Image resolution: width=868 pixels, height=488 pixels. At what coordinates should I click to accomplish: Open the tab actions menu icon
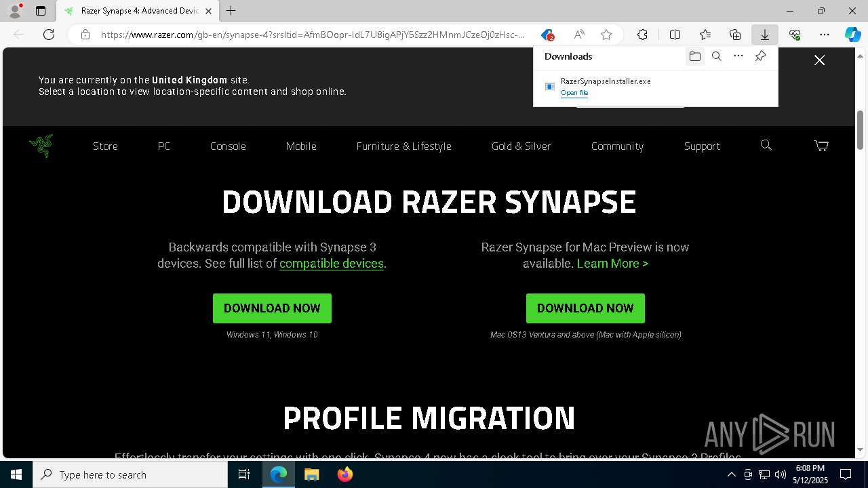tap(41, 11)
